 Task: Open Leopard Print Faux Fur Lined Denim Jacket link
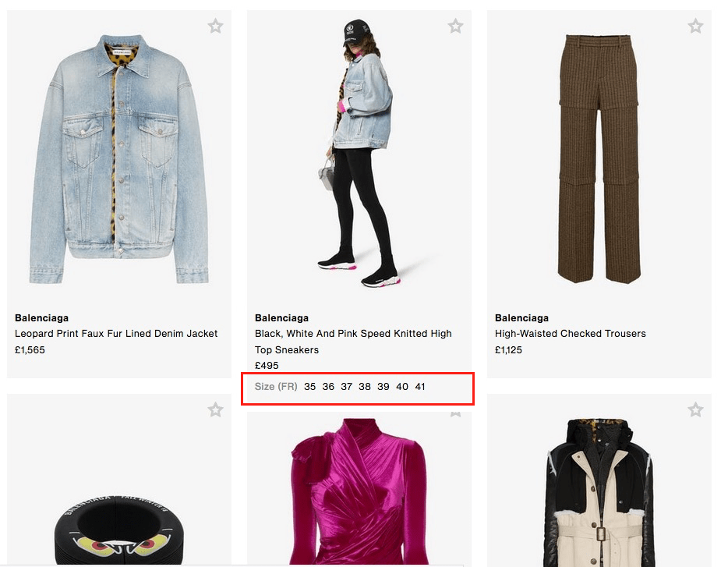click(116, 334)
